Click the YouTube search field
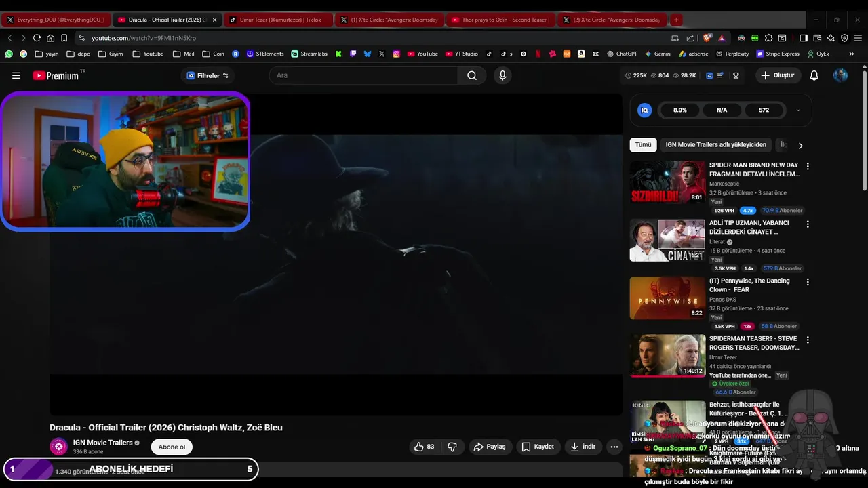Viewport: 868px width, 488px height. pyautogui.click(x=363, y=75)
